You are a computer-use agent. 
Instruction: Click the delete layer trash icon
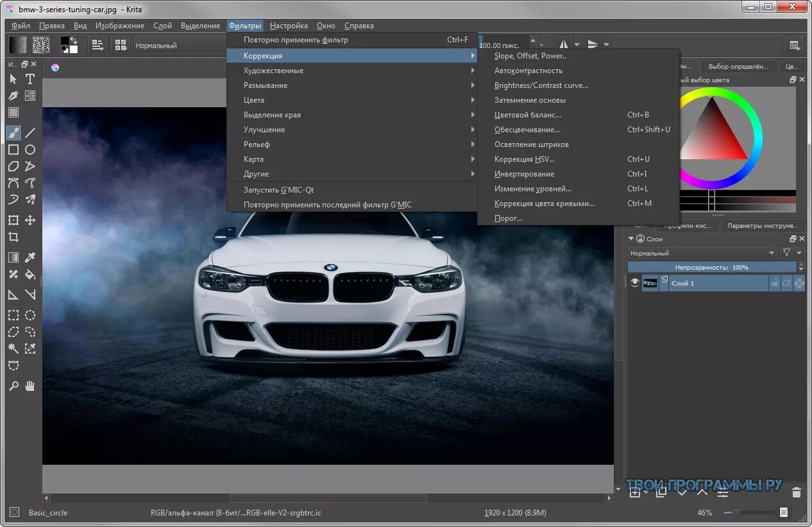coord(796,493)
